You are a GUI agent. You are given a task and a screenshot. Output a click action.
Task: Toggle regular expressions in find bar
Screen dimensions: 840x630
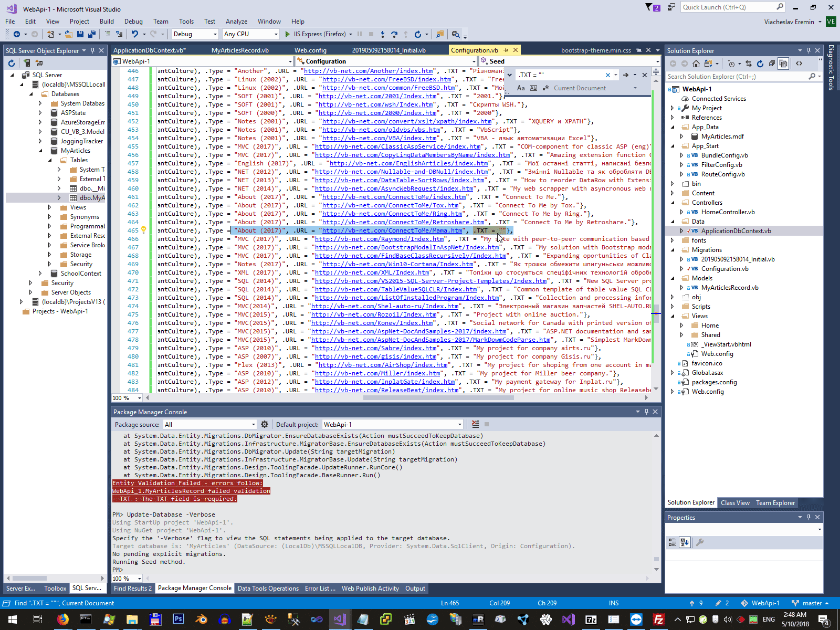546,88
